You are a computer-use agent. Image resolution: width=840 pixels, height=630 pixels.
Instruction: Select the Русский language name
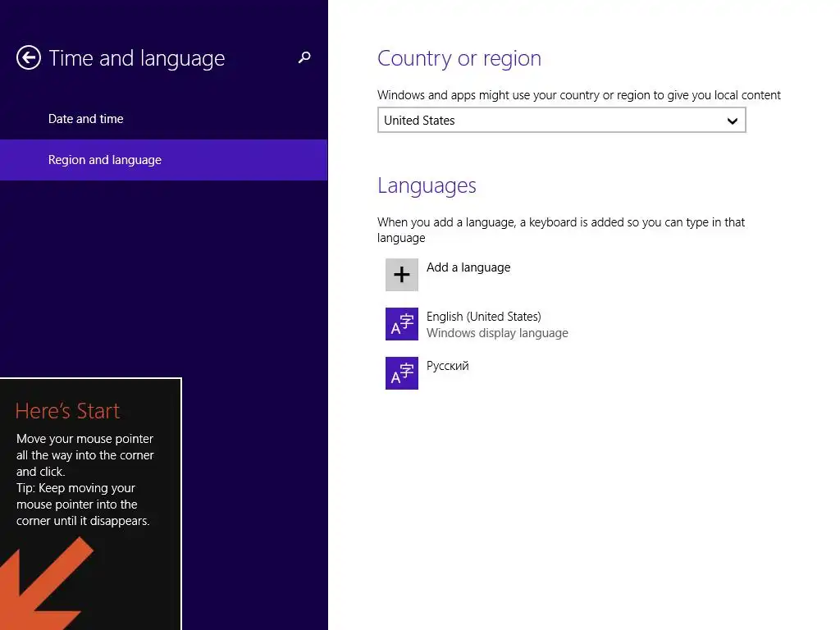pos(447,366)
